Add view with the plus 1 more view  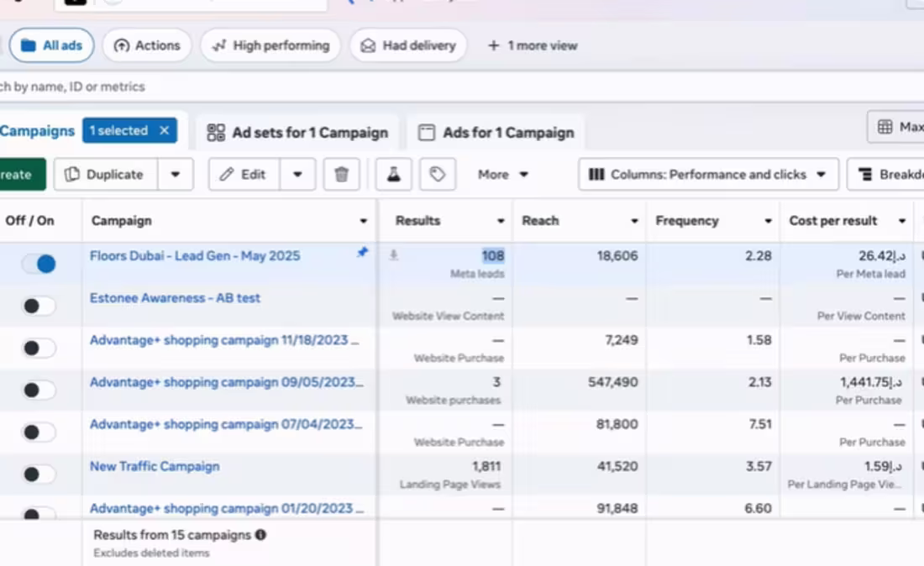pyautogui.click(x=533, y=45)
